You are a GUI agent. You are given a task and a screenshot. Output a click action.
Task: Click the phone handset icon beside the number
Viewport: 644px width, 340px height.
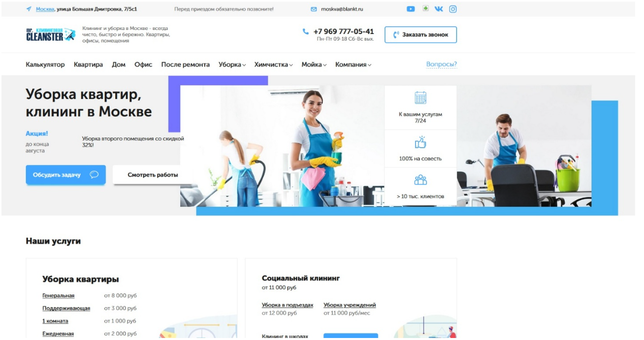click(x=306, y=31)
